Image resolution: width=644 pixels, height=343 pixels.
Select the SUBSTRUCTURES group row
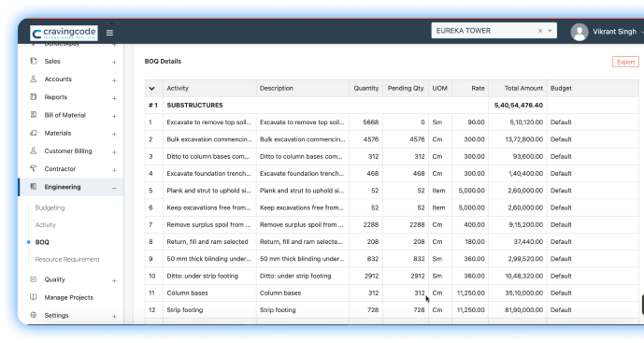tap(392, 106)
